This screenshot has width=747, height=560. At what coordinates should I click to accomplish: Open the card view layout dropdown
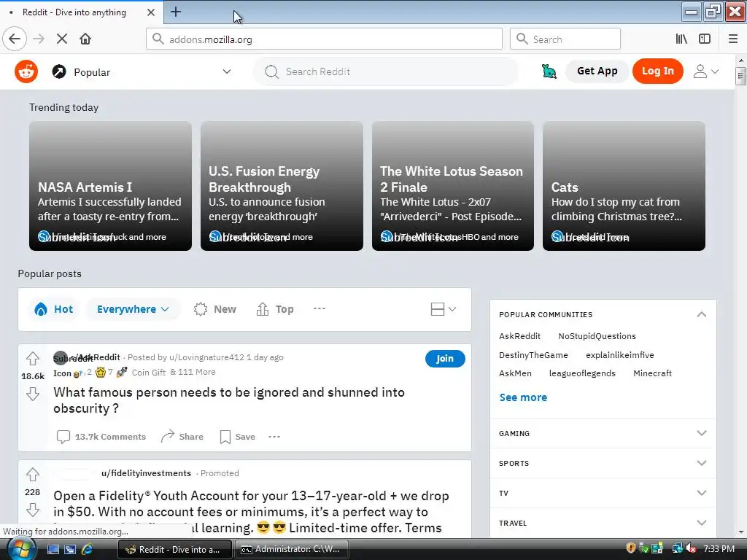click(x=444, y=309)
